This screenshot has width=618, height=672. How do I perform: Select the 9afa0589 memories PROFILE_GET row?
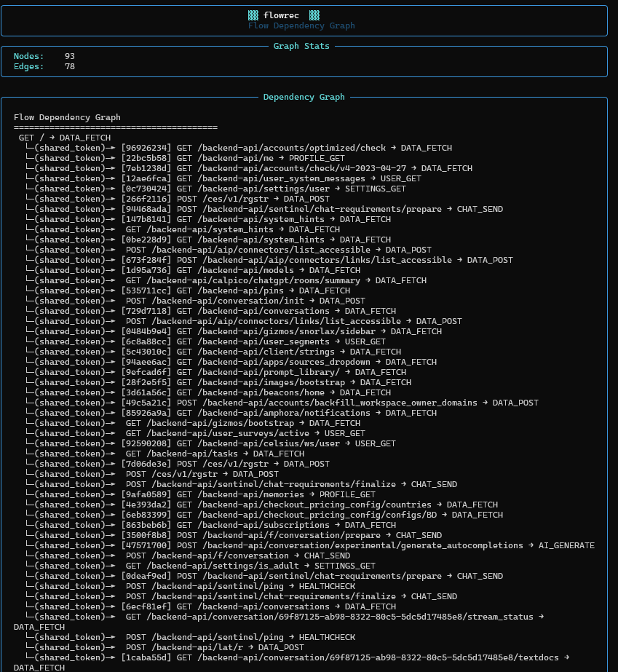click(x=201, y=494)
